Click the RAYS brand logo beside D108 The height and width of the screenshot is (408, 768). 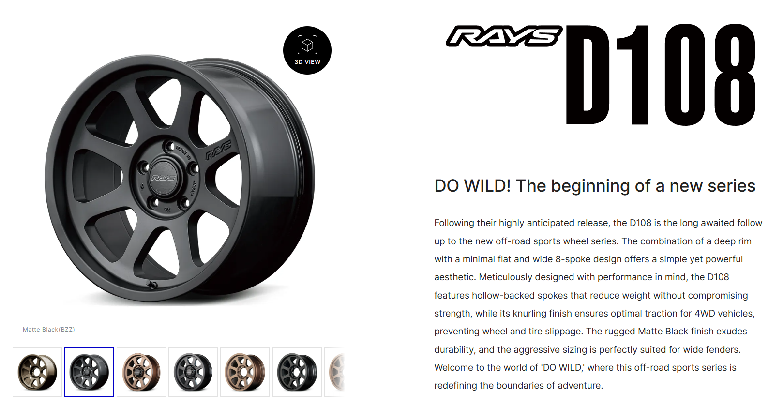pyautogui.click(x=504, y=36)
